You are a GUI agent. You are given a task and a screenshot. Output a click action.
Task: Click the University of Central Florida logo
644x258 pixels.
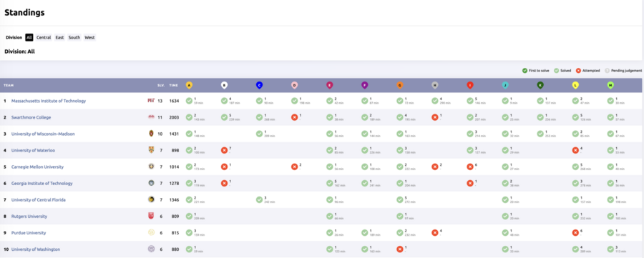coord(151,200)
